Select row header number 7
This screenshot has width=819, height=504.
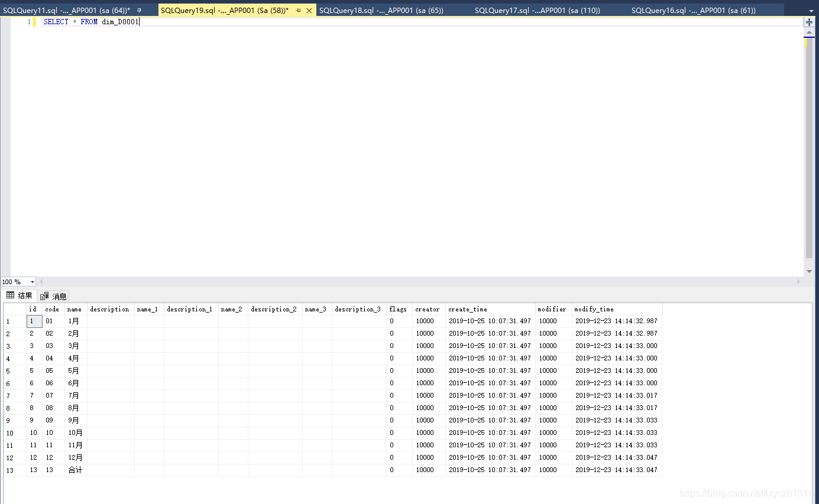pos(15,396)
